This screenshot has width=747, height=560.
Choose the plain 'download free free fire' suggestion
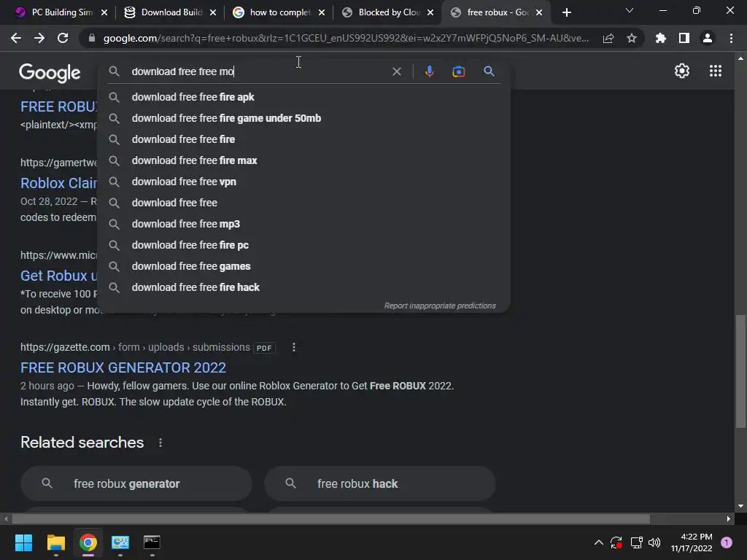303,139
